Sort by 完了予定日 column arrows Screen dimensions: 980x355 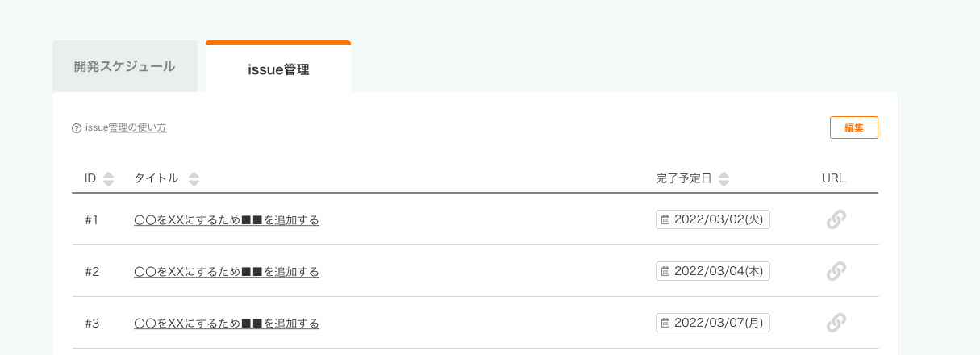point(724,179)
